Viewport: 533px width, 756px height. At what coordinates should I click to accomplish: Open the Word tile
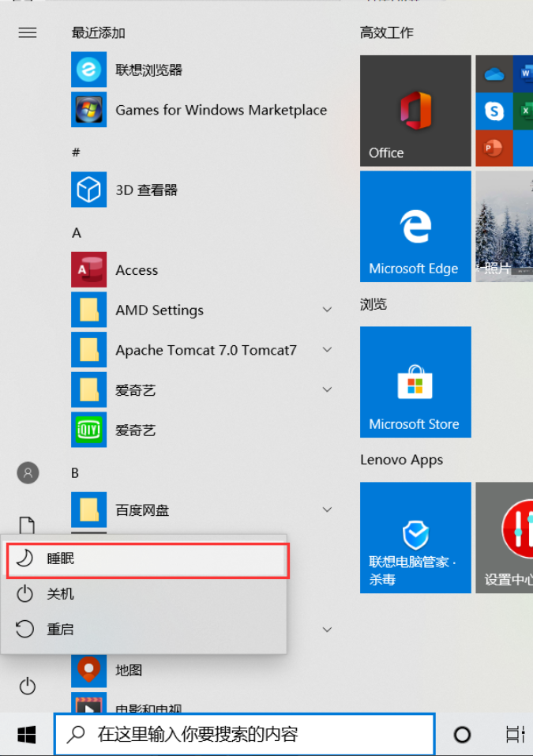click(x=524, y=73)
